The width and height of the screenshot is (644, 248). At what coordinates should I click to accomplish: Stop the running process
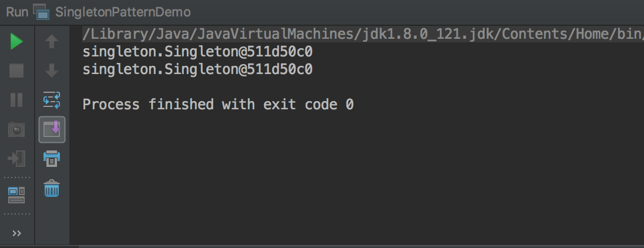[x=16, y=71]
